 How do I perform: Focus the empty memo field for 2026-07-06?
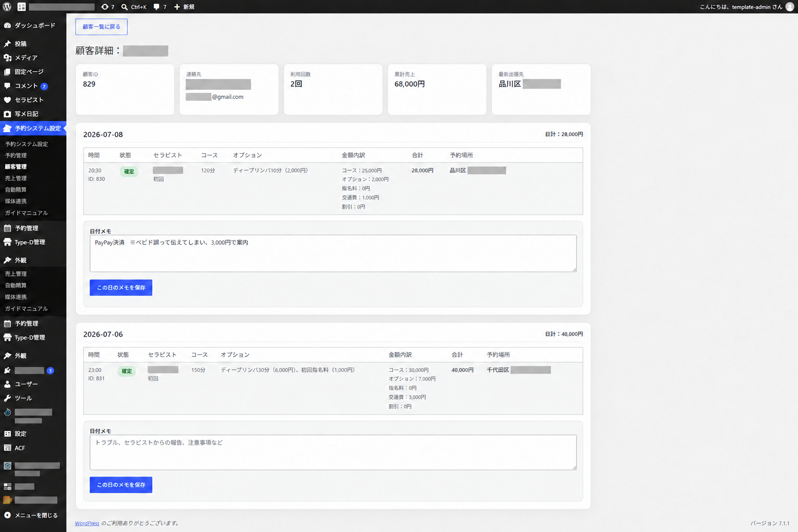click(333, 453)
